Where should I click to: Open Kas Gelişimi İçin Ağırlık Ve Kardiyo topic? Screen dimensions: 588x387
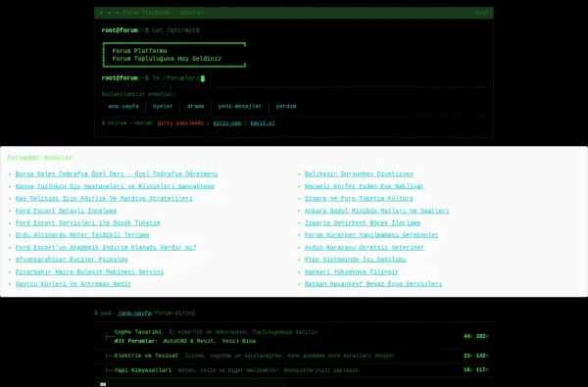pos(104,198)
